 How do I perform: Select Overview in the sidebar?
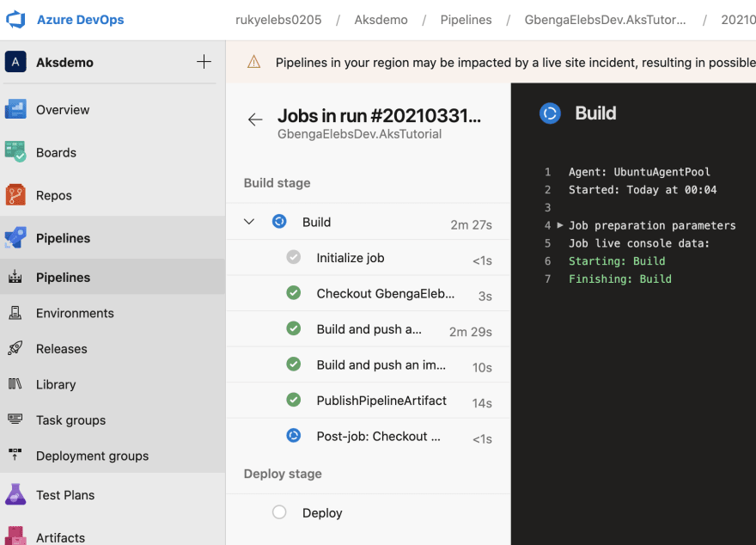pos(63,110)
